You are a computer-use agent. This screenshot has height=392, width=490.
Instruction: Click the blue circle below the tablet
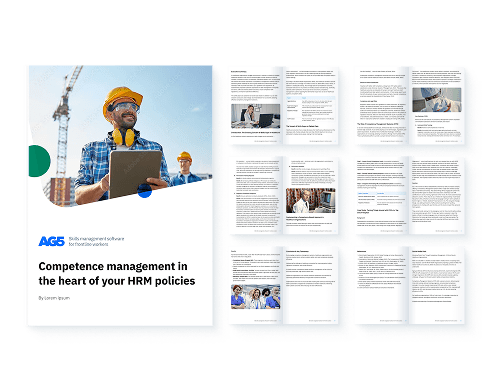145,191
